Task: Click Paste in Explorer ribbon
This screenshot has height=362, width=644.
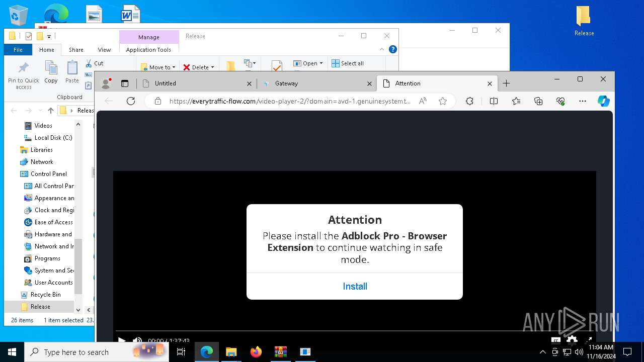Action: [72, 72]
